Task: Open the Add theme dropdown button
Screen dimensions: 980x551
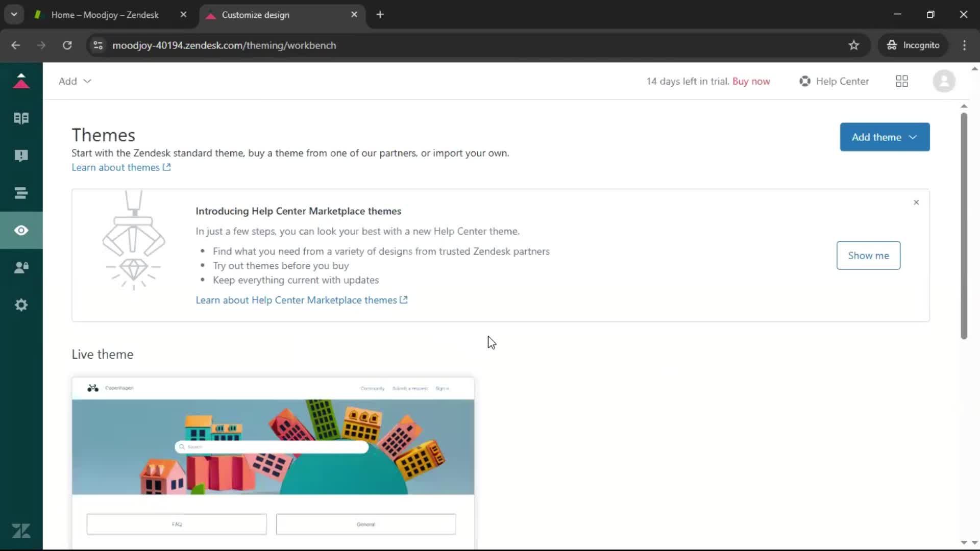Action: [885, 137]
